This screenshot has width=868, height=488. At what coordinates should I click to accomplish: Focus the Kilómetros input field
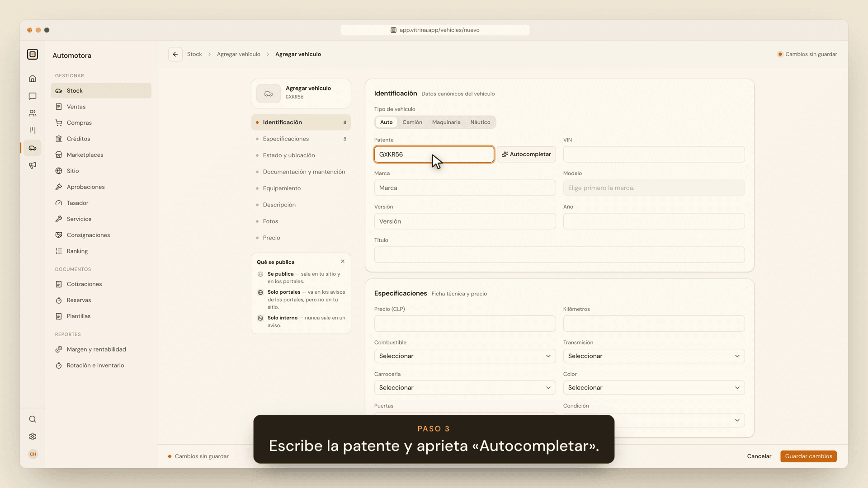tap(654, 324)
